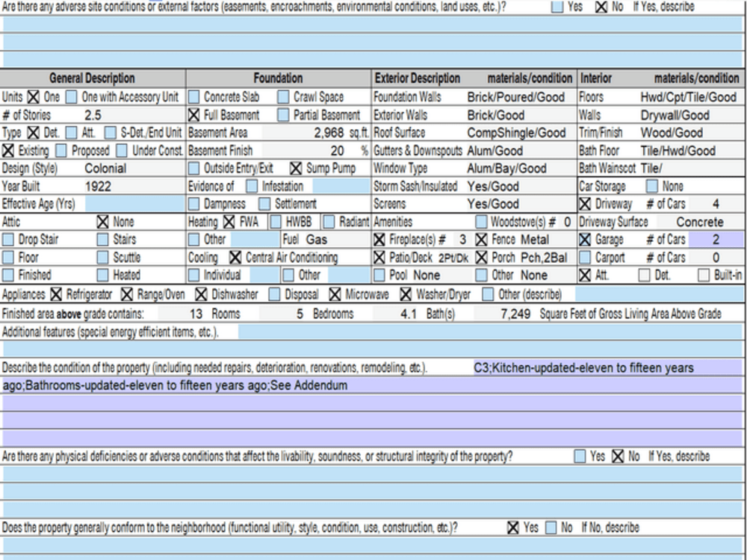Check the Crawl Space foundation box
This screenshot has width=747, height=560.
[283, 97]
